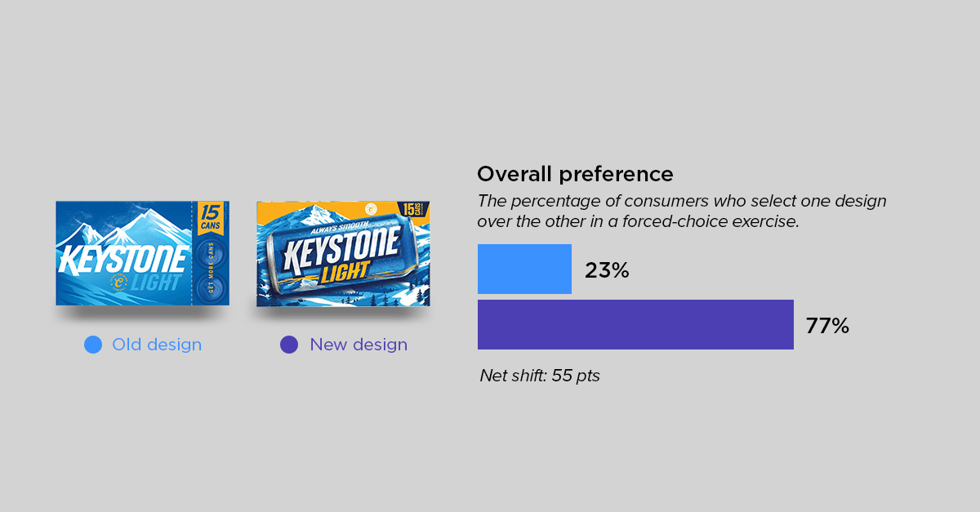The image size is (980, 512).
Task: Click the 15 cans corner tag on new package
Action: 413,209
